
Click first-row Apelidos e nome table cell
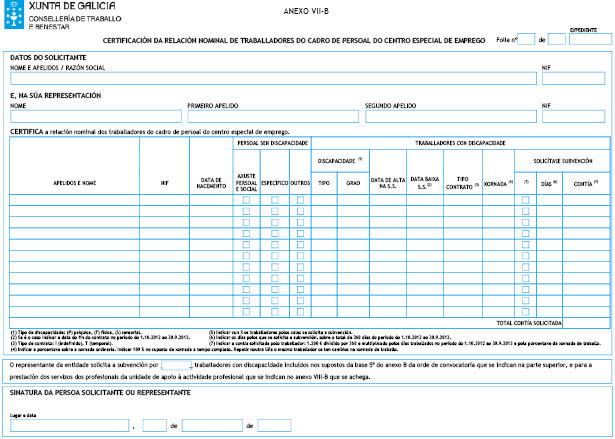tap(74, 200)
